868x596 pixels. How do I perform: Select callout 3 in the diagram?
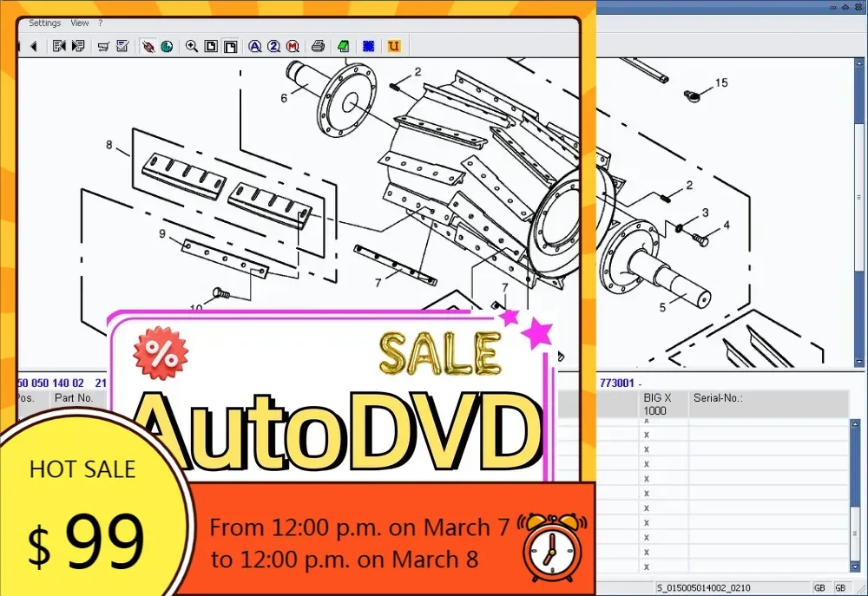point(705,213)
